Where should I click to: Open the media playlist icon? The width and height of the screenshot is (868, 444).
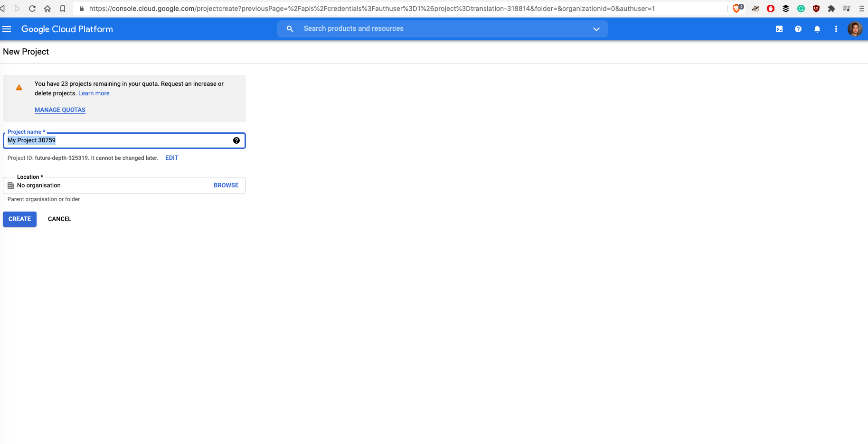tap(846, 9)
